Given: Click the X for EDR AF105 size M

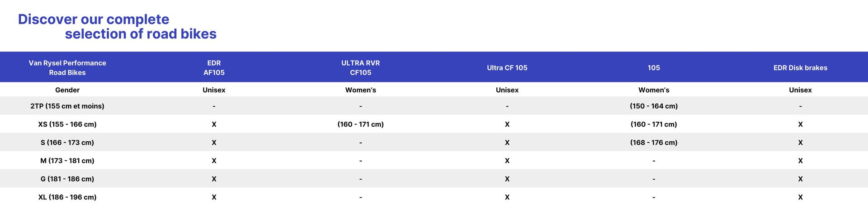Looking at the screenshot, I should [214, 161].
